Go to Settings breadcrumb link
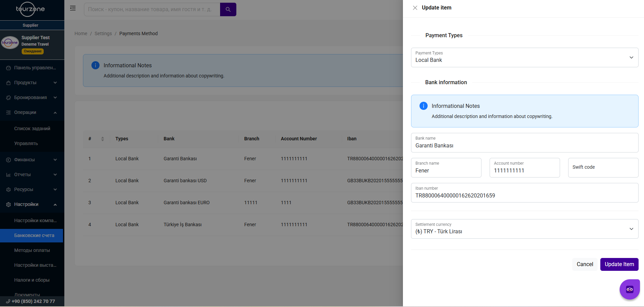 103,34
